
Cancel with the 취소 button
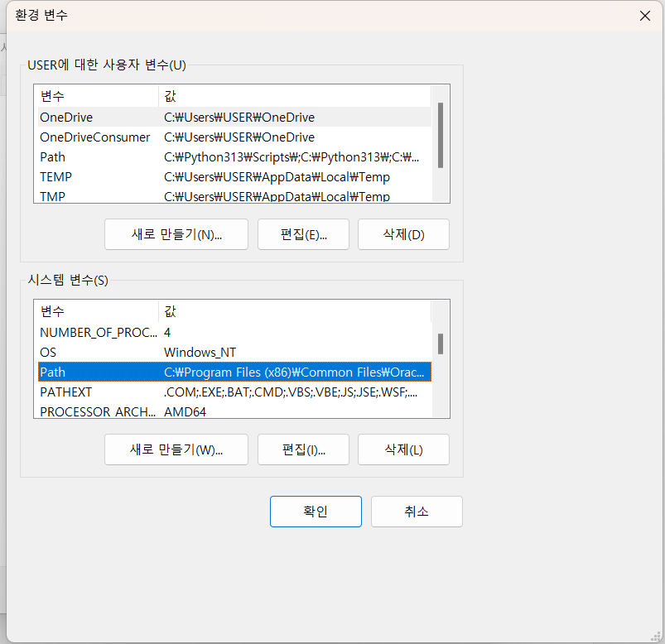pos(417,512)
